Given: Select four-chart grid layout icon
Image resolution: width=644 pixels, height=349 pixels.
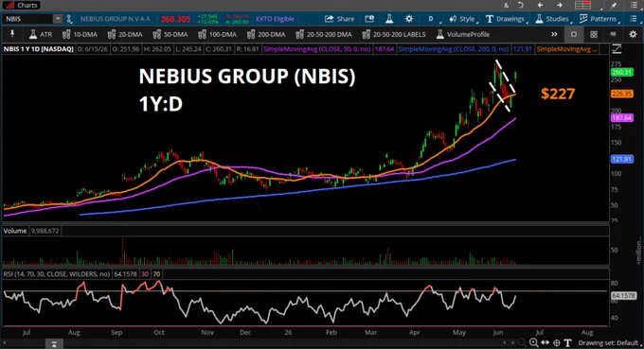Looking at the screenshot, I should pos(594,34).
